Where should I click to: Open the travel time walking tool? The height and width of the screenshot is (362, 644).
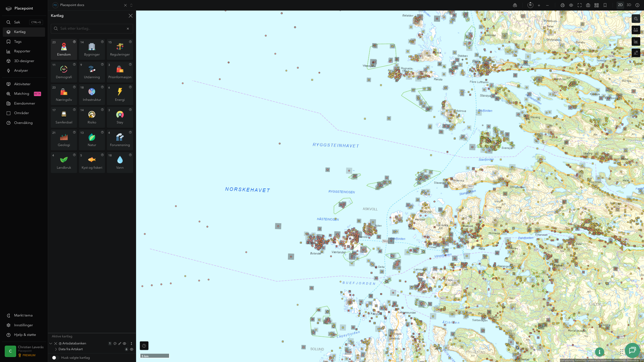click(x=636, y=53)
